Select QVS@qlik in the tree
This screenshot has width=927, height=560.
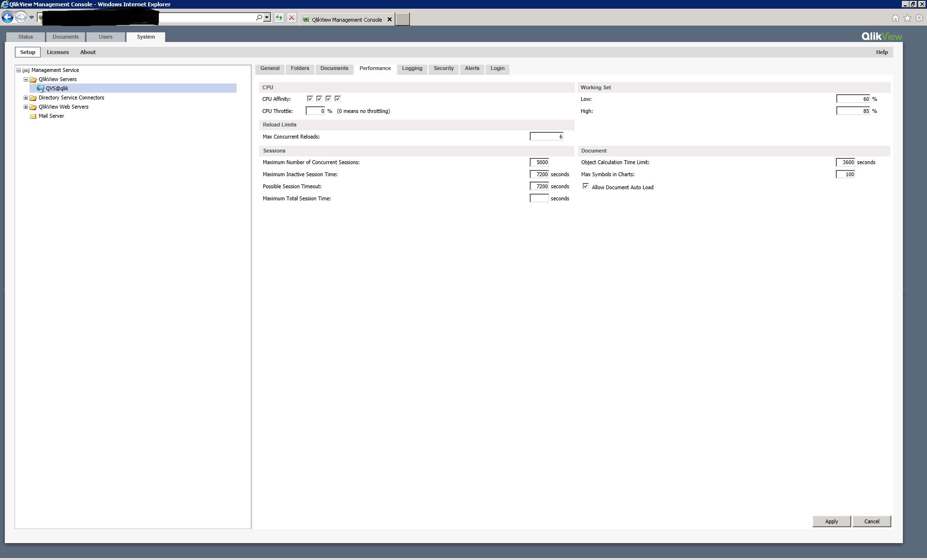click(133, 88)
